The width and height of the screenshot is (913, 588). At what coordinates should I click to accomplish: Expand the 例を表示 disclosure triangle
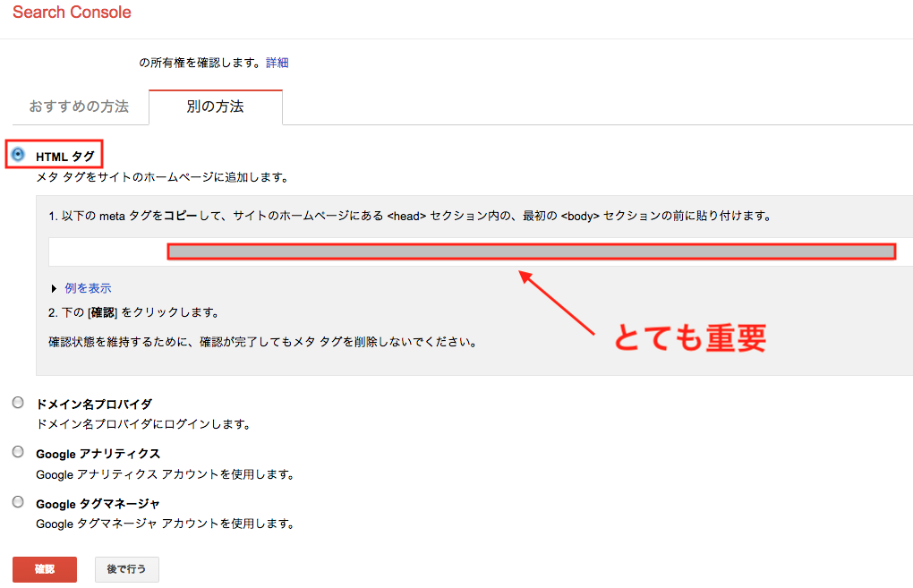point(54,289)
